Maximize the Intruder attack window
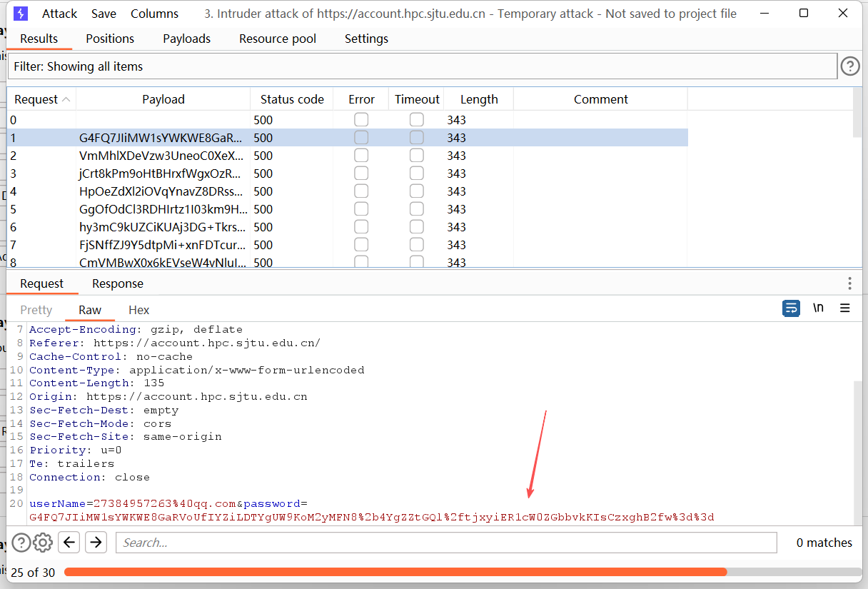 (x=804, y=14)
